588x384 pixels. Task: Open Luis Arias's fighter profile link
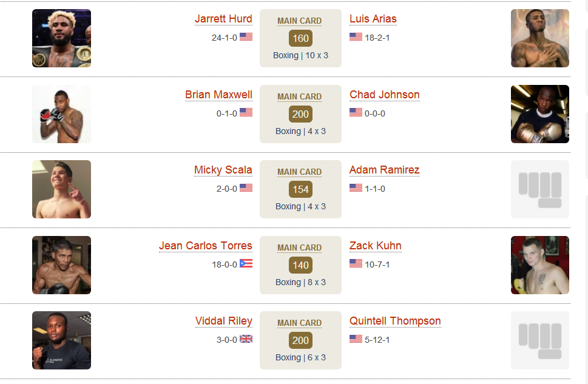point(373,19)
